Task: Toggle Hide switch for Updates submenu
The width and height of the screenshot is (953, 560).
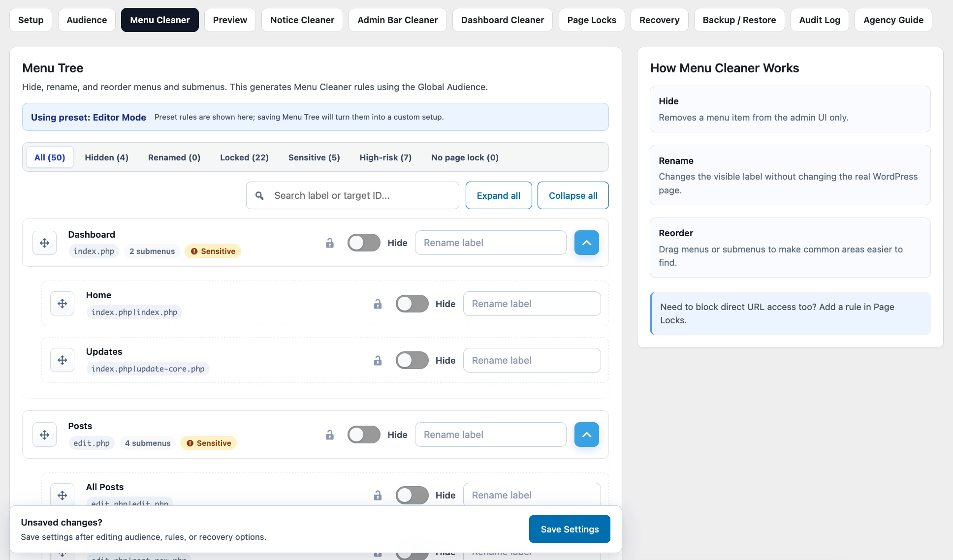Action: (412, 360)
